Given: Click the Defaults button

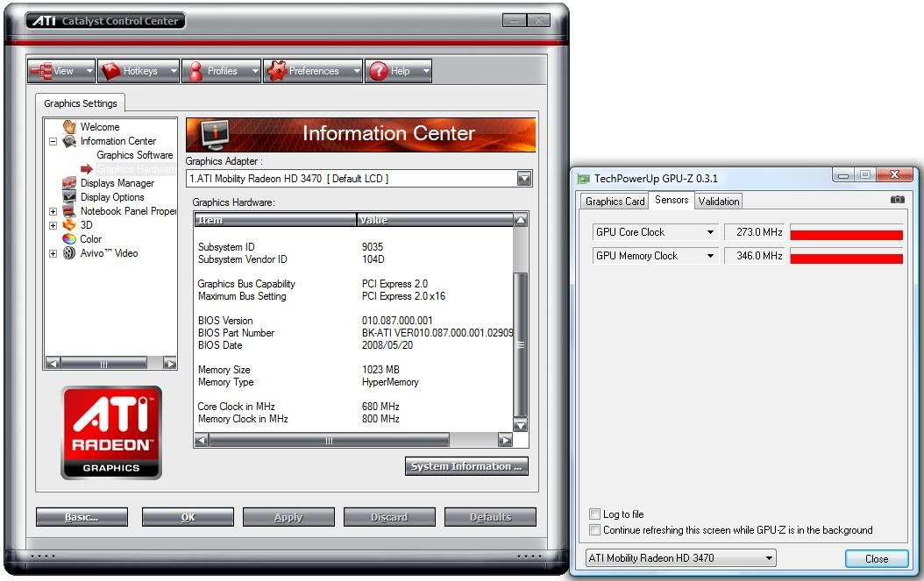Looking at the screenshot, I should coord(490,517).
